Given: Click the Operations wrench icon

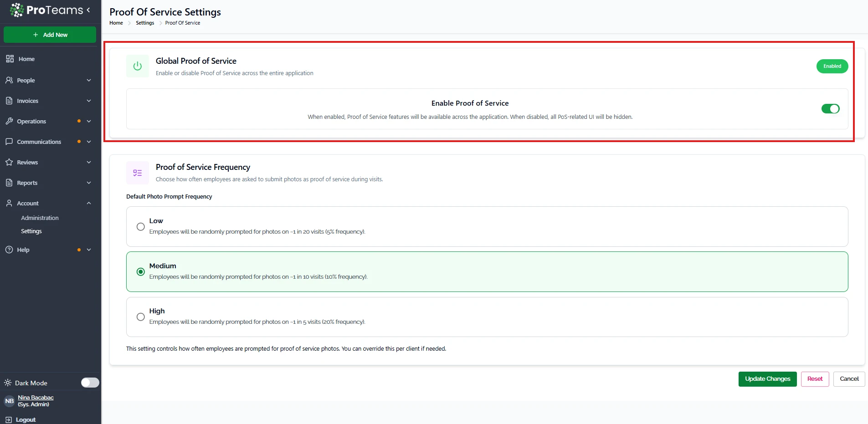Looking at the screenshot, I should [x=9, y=121].
